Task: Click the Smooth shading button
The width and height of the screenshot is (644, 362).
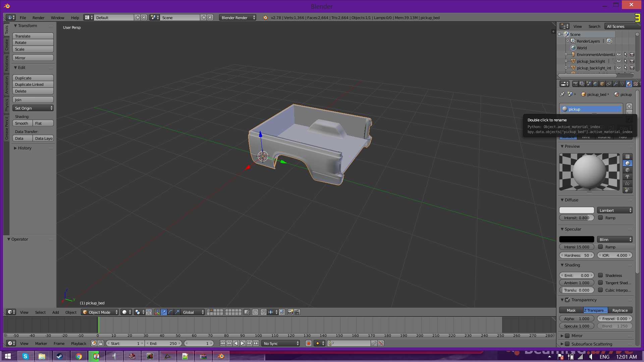Action: click(x=22, y=123)
